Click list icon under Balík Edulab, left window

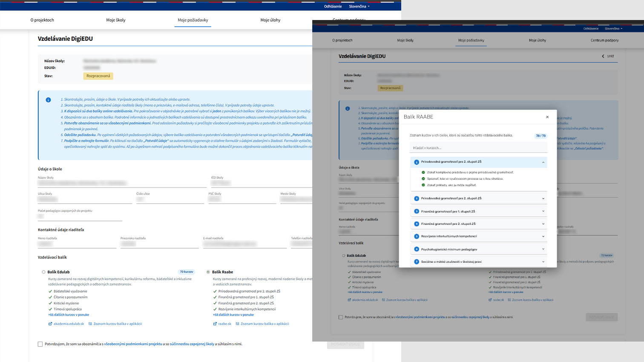90,324
